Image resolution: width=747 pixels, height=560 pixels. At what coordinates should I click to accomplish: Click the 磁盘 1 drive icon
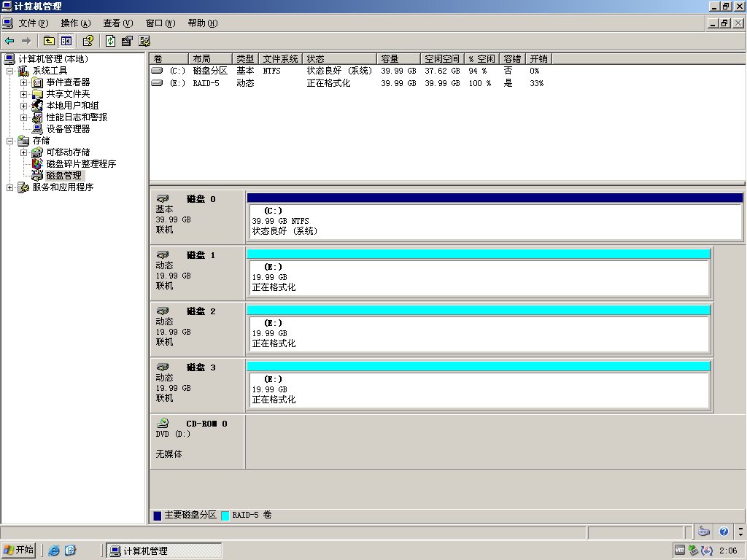pos(163,254)
